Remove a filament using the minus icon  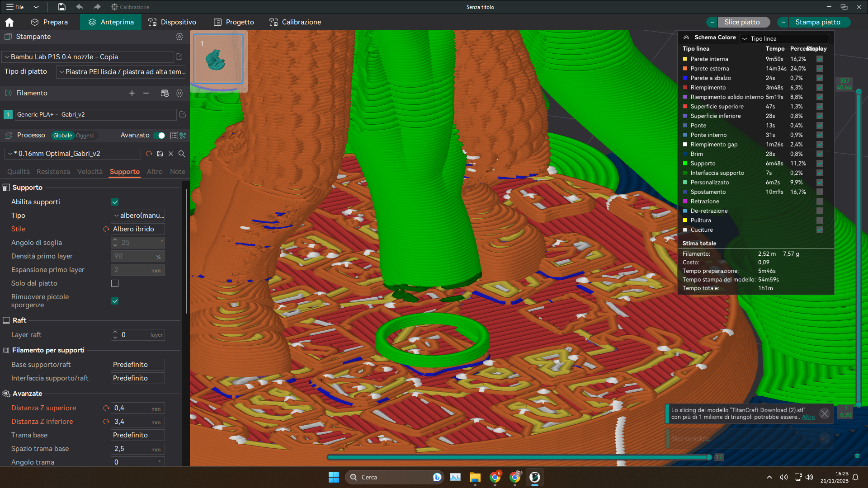146,93
